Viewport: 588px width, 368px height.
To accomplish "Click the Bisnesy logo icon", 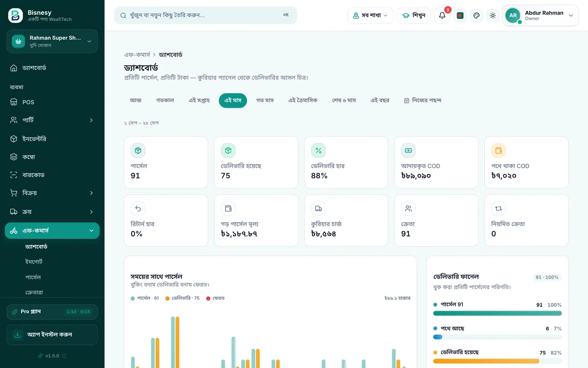I will click(16, 16).
